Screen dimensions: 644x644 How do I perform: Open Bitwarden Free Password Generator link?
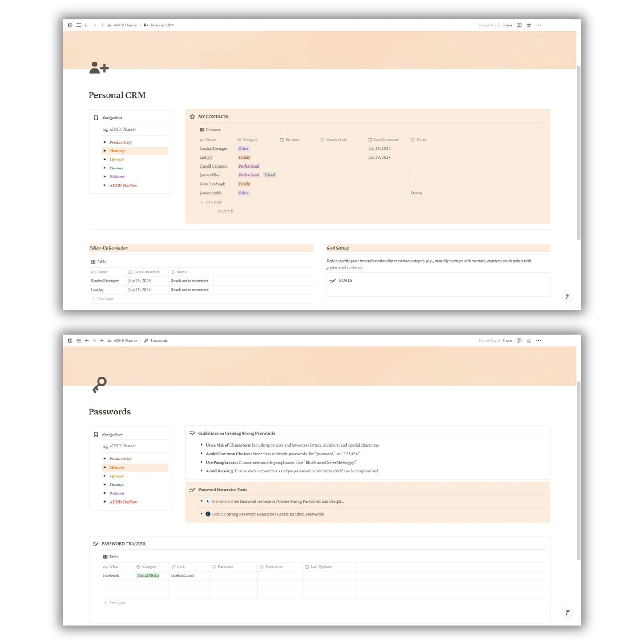[277, 502]
